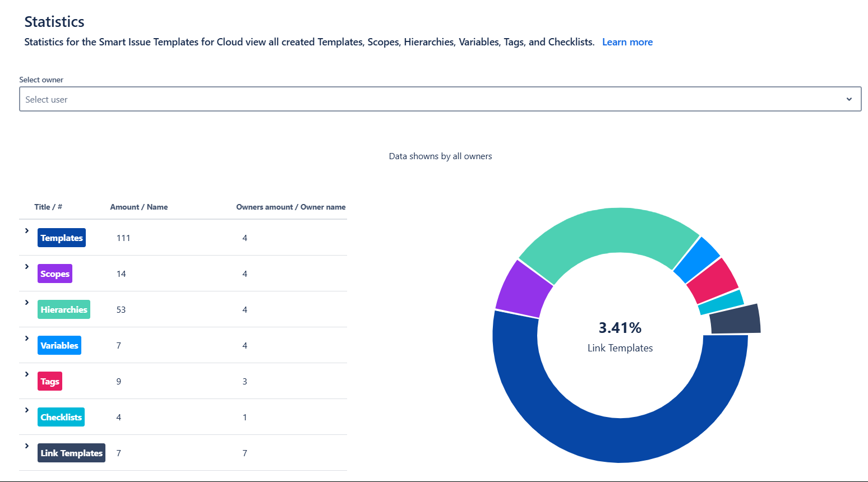Select the purple Scopes donut segment

pyautogui.click(x=521, y=289)
